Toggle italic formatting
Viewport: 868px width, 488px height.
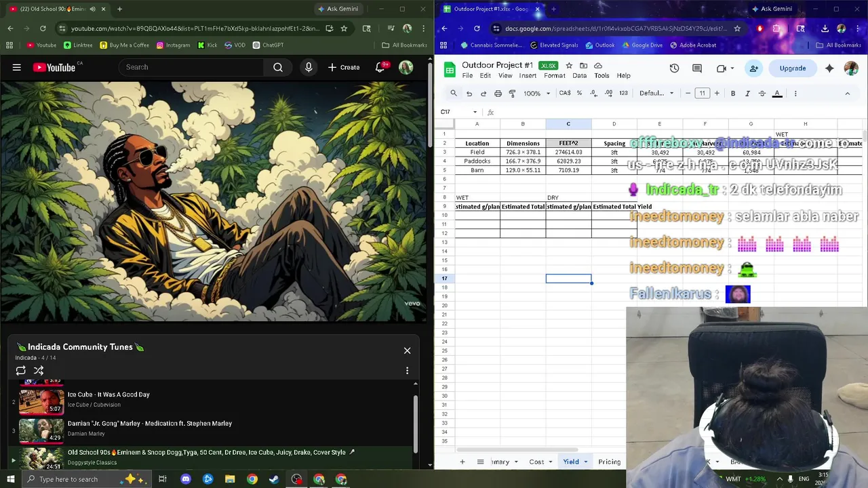point(747,94)
